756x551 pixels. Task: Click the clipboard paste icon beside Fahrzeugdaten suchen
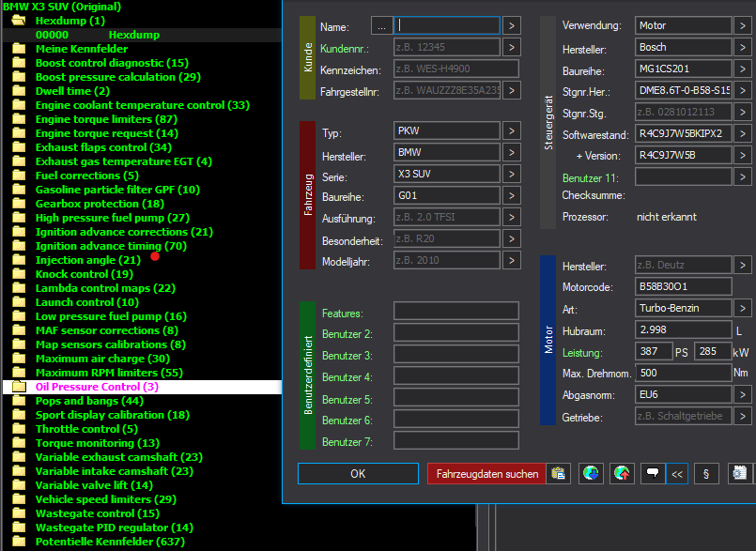click(x=559, y=474)
